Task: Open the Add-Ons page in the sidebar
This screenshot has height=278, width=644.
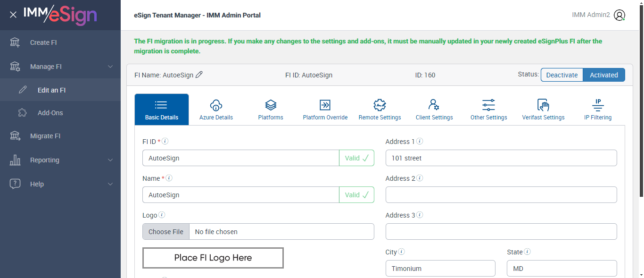Action: coord(50,113)
